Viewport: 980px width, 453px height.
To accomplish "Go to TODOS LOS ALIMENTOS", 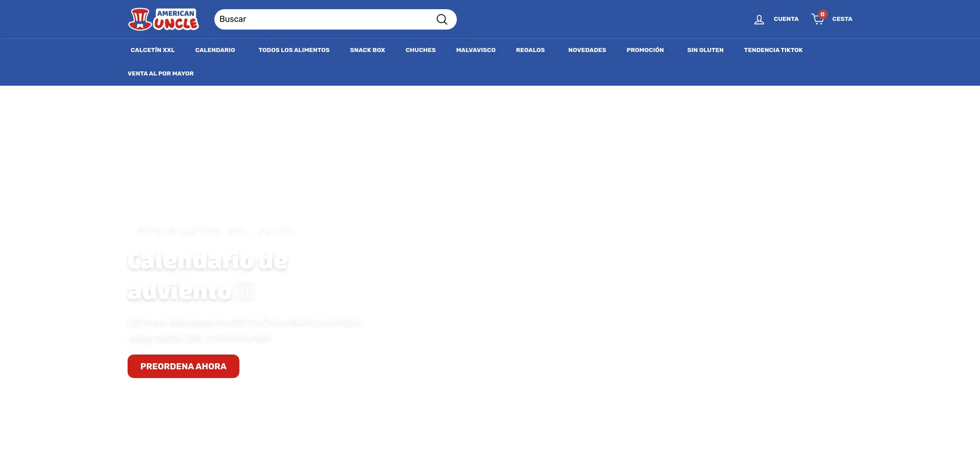I will 293,50.
